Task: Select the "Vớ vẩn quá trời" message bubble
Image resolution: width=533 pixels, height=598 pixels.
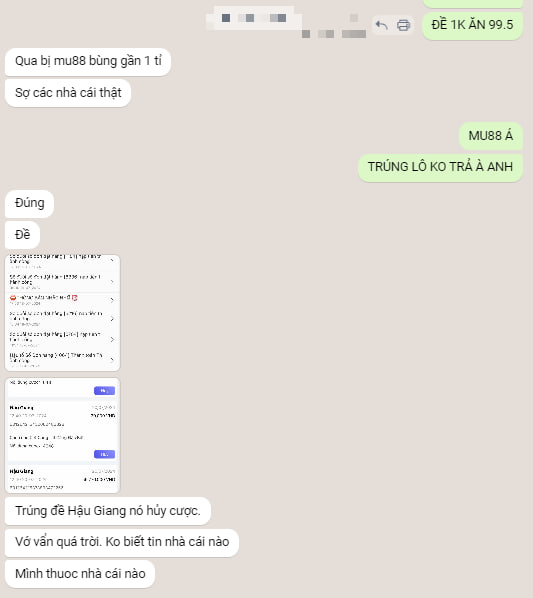Action: click(x=122, y=542)
